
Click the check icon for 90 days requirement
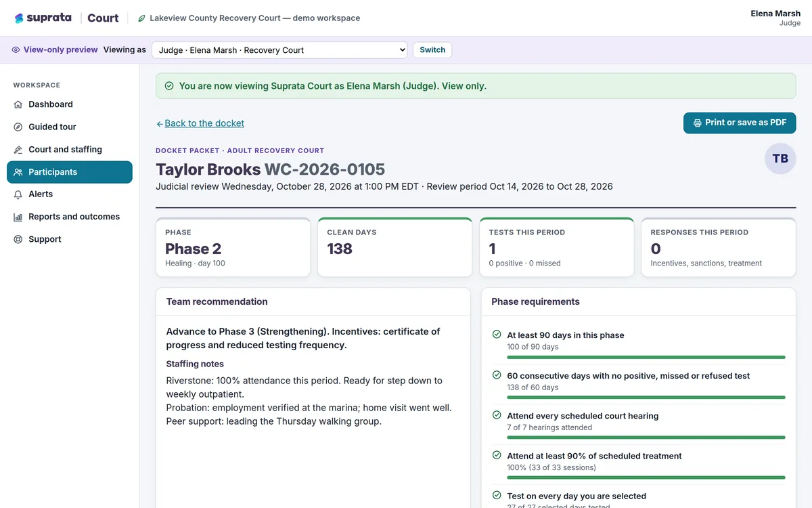point(497,335)
